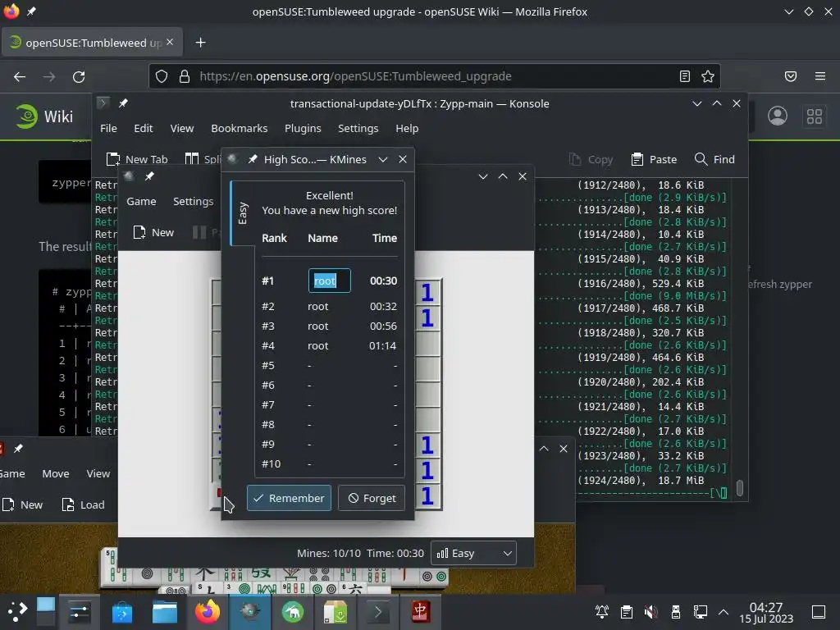Open Edit menu in Konsole

(143, 129)
